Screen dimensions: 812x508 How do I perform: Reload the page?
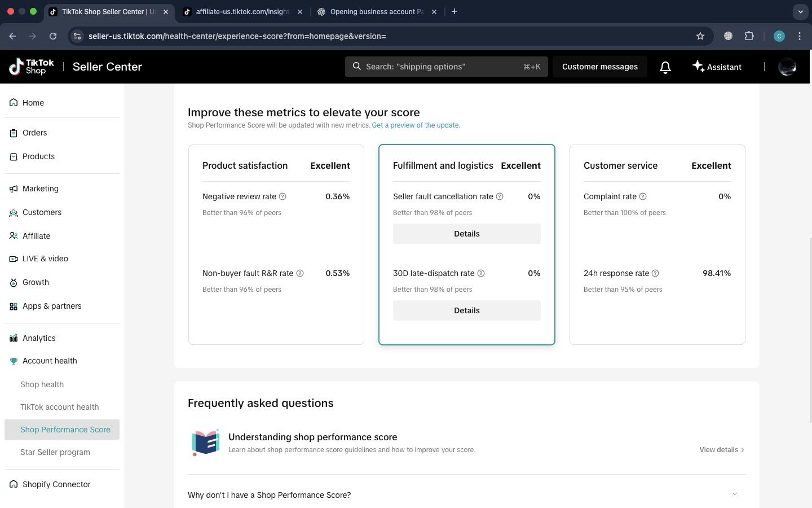tap(53, 36)
